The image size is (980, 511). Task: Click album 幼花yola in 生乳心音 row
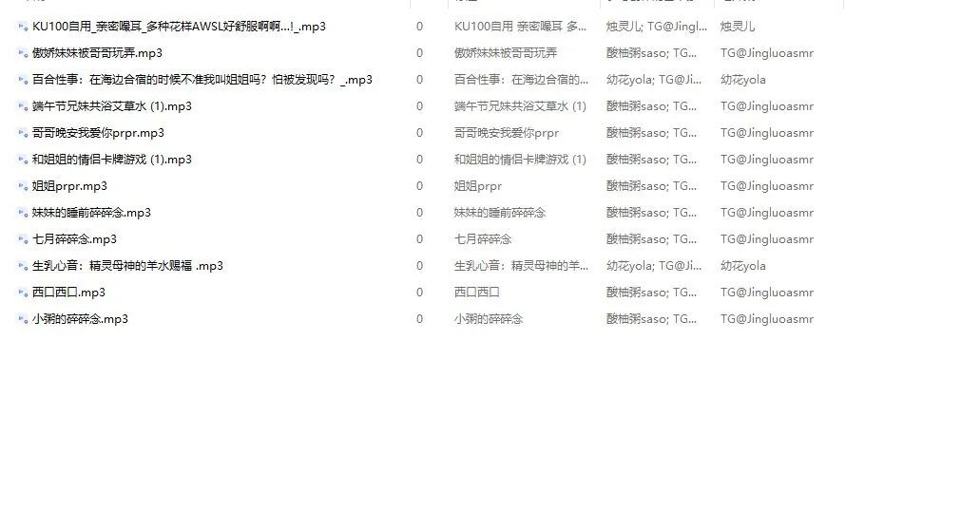pyautogui.click(x=742, y=266)
